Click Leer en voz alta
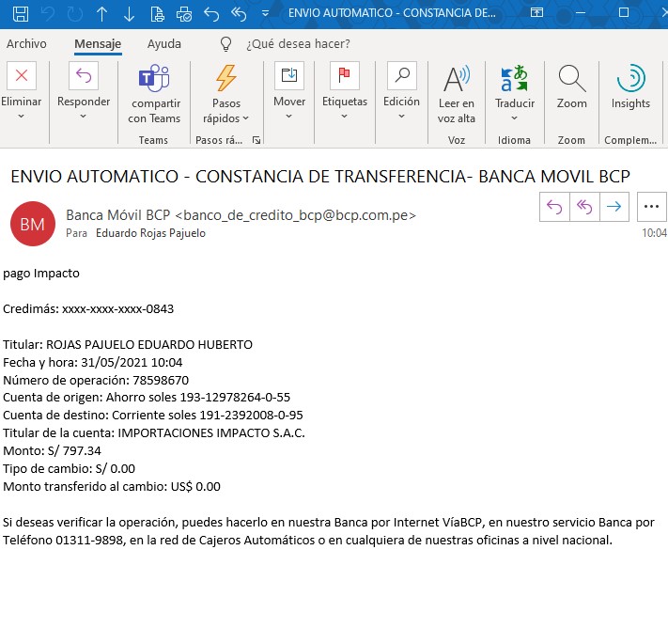The width and height of the screenshot is (668, 644). [457, 92]
